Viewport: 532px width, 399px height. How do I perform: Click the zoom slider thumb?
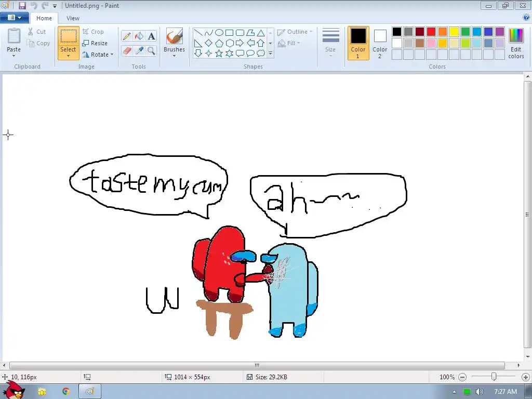pos(494,377)
